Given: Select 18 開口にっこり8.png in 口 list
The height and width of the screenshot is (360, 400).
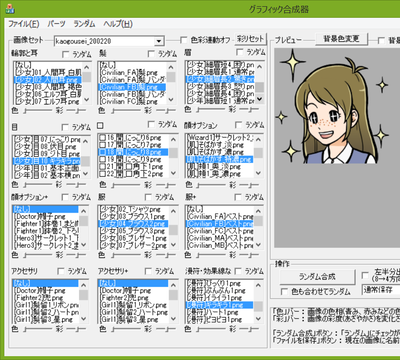Looking at the screenshot, I should [133, 152].
